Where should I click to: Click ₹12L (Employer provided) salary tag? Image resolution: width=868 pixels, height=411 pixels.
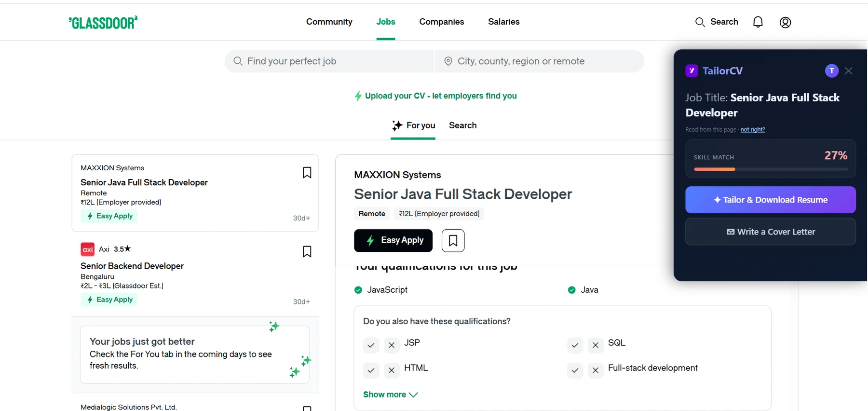coord(439,214)
